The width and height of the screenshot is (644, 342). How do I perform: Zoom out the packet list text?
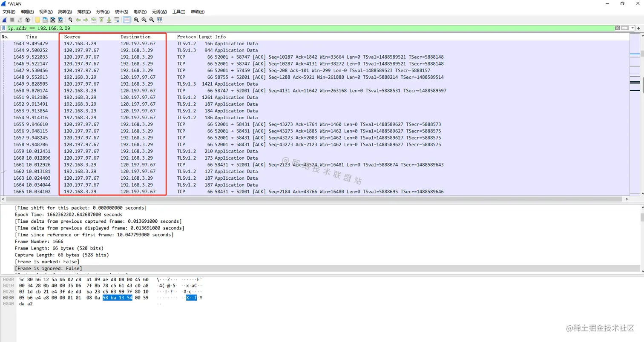coord(144,20)
